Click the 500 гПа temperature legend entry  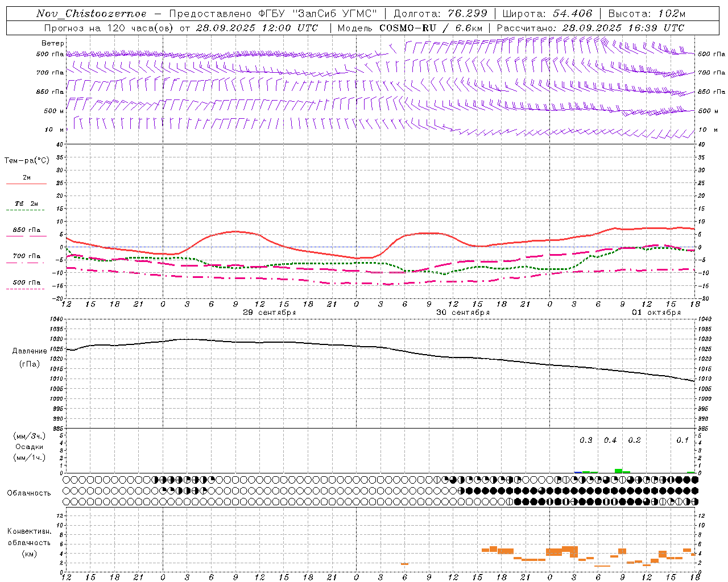tap(27, 282)
